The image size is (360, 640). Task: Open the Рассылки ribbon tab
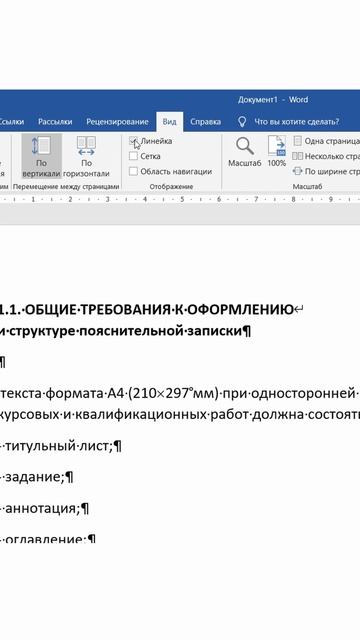55,122
